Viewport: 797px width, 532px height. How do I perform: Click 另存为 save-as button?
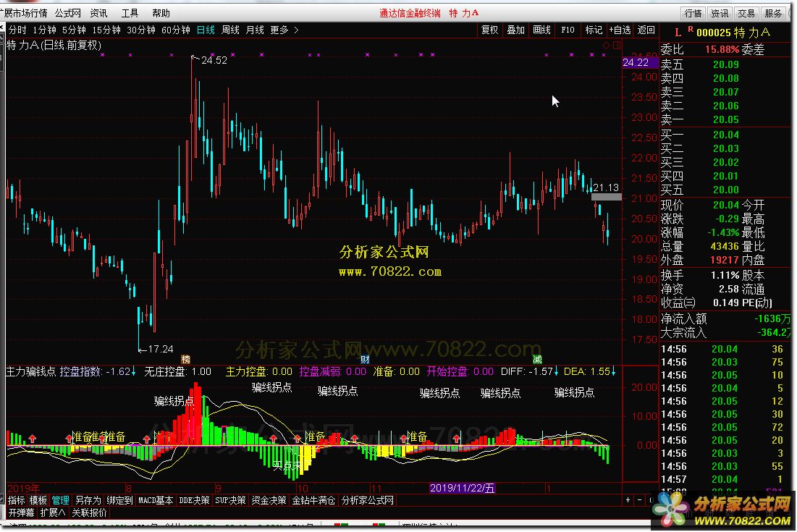pos(88,500)
